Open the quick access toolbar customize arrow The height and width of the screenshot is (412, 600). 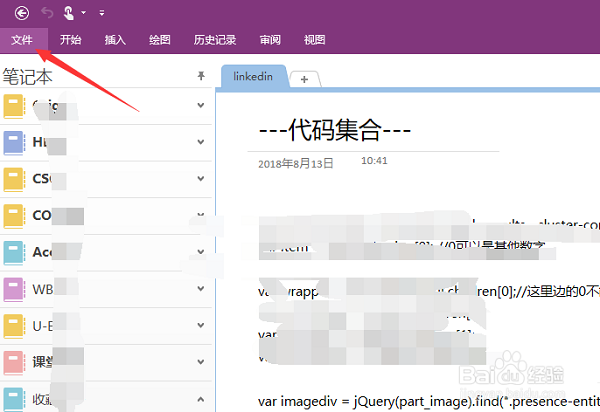[101, 13]
